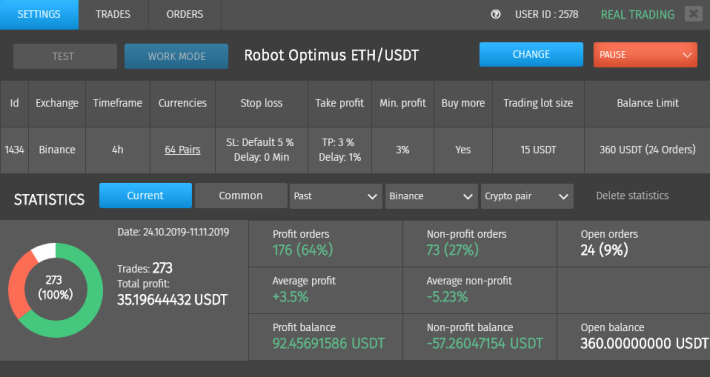Open the 64 Pairs currencies link
The height and width of the screenshot is (377, 710).
click(182, 149)
